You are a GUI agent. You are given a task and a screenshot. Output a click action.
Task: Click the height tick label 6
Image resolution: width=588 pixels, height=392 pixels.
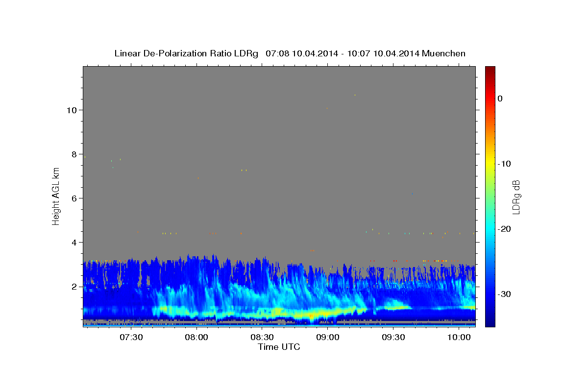pos(75,198)
